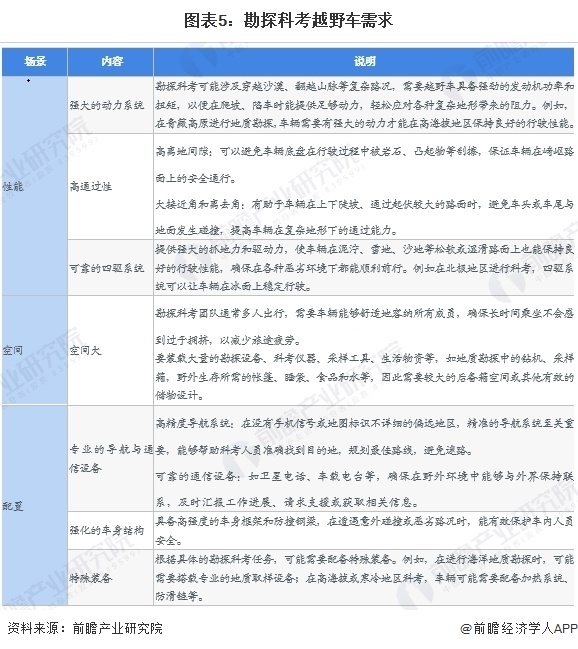Click the line starting 大接近角和离去角
578x649 pixels.
364,217
